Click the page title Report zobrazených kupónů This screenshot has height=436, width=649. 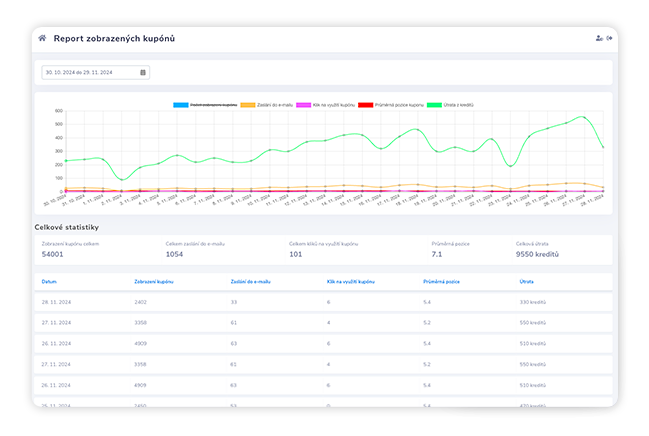pyautogui.click(x=114, y=39)
